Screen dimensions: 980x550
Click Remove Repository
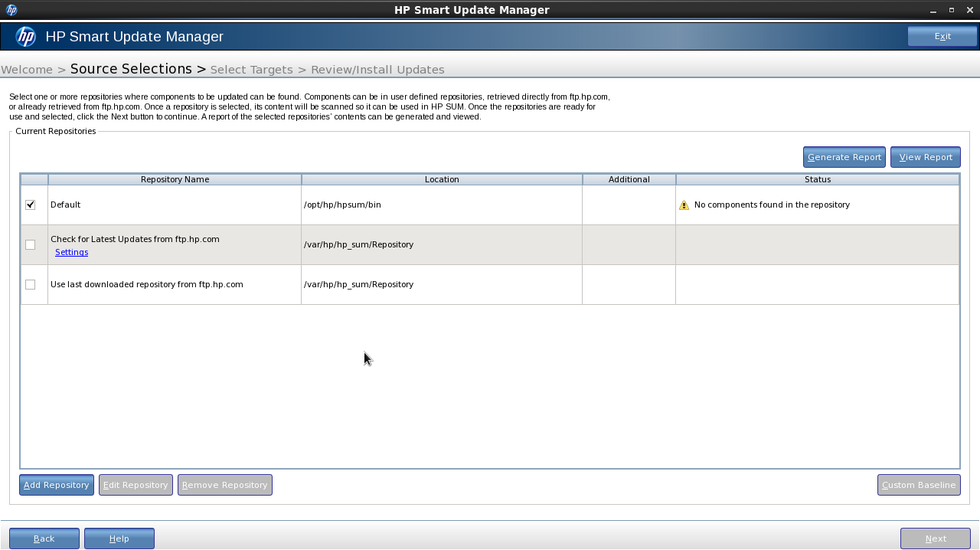225,485
